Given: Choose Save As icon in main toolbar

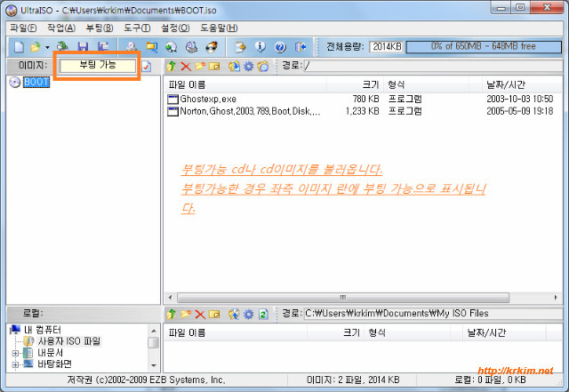Looking at the screenshot, I should pos(103,47).
